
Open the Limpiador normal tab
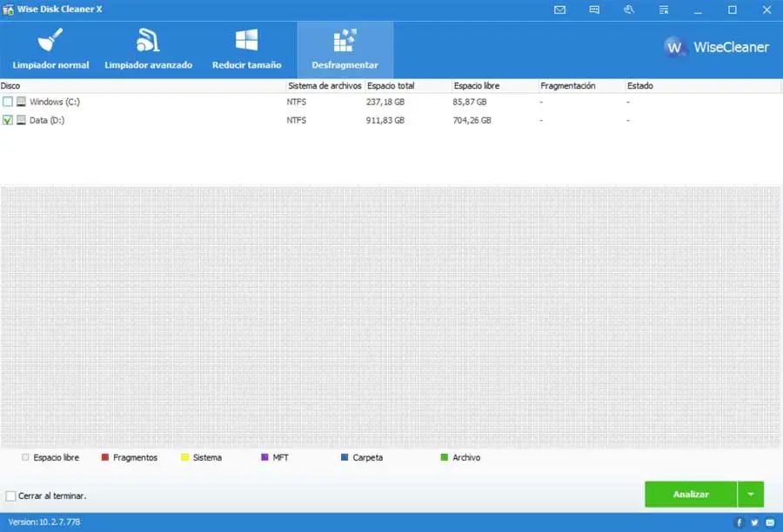pos(50,50)
